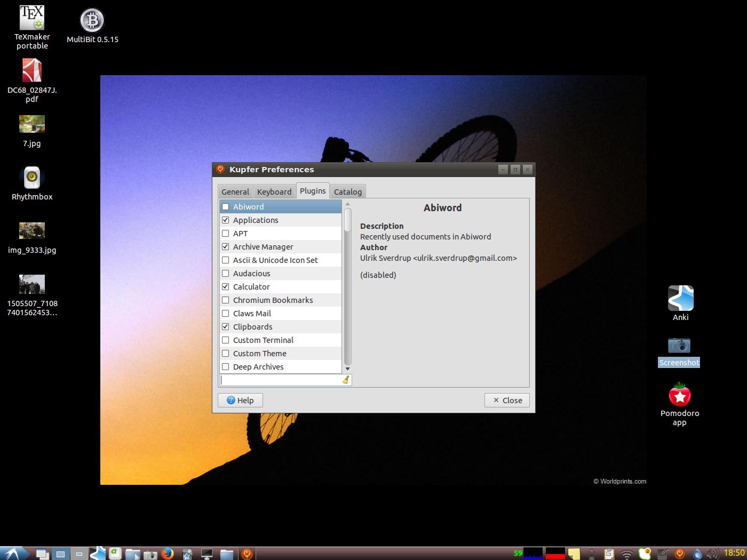Viewport: 747px width, 560px height.
Task: Open the Wi-Fi network tray icon
Action: pos(627,555)
